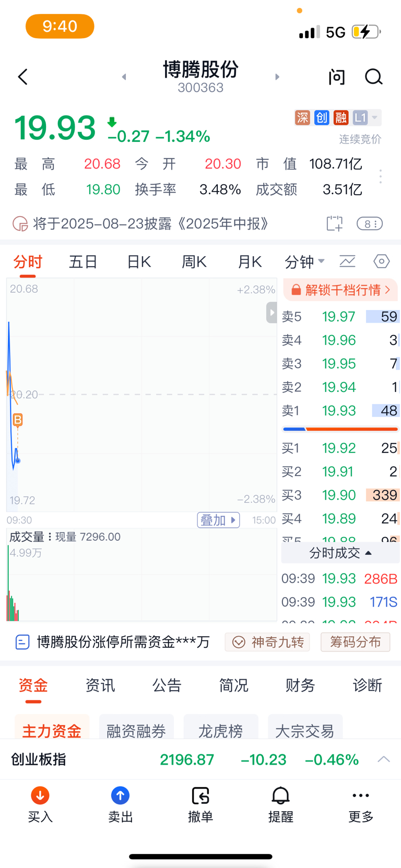
Task: Tap the 成交量 volume chart
Action: click(x=141, y=575)
